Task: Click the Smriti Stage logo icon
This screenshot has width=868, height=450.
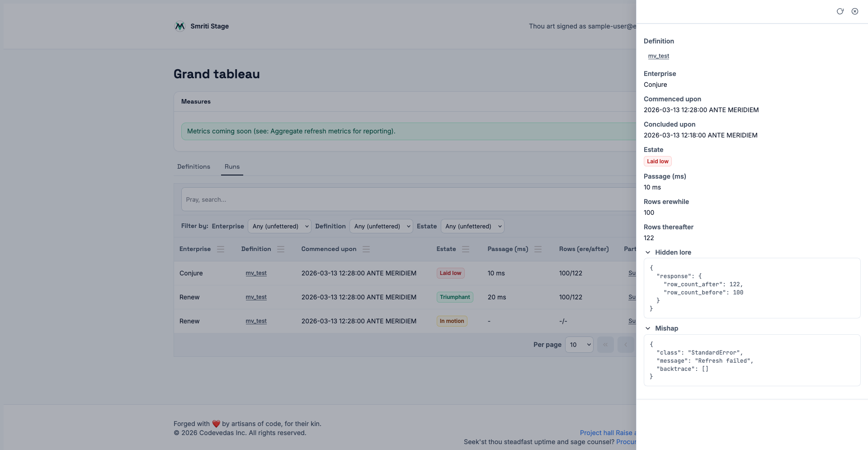Action: [x=180, y=26]
